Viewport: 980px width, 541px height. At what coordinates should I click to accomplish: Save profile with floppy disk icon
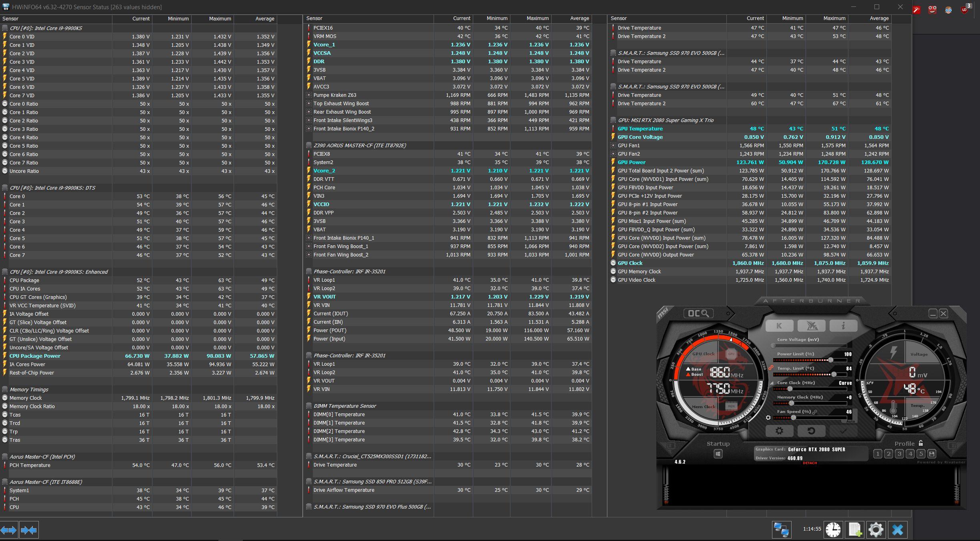click(x=932, y=454)
